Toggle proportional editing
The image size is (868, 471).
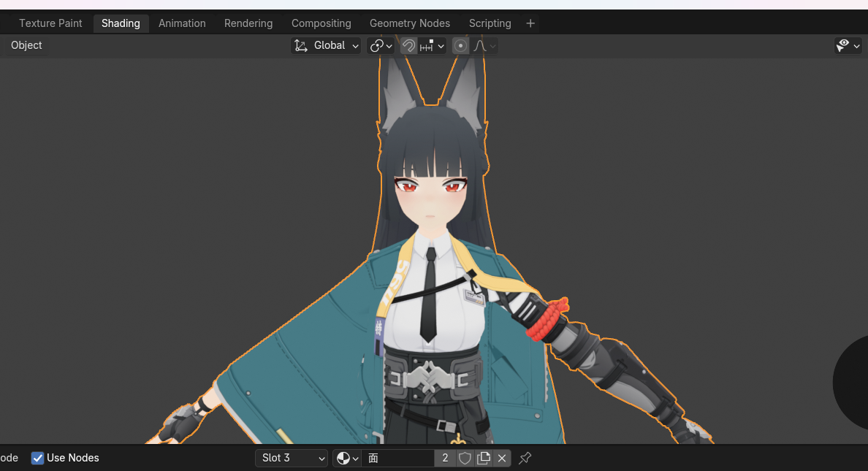coord(460,46)
